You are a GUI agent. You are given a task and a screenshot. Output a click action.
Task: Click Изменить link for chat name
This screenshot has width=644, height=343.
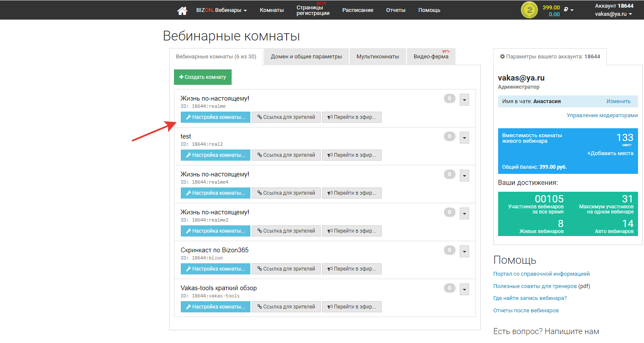coord(618,101)
